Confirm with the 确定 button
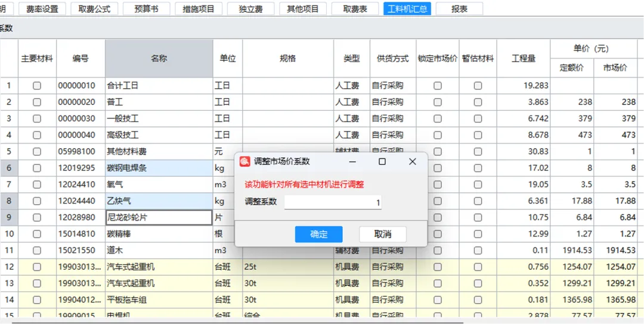This screenshot has width=644, height=324. (318, 234)
